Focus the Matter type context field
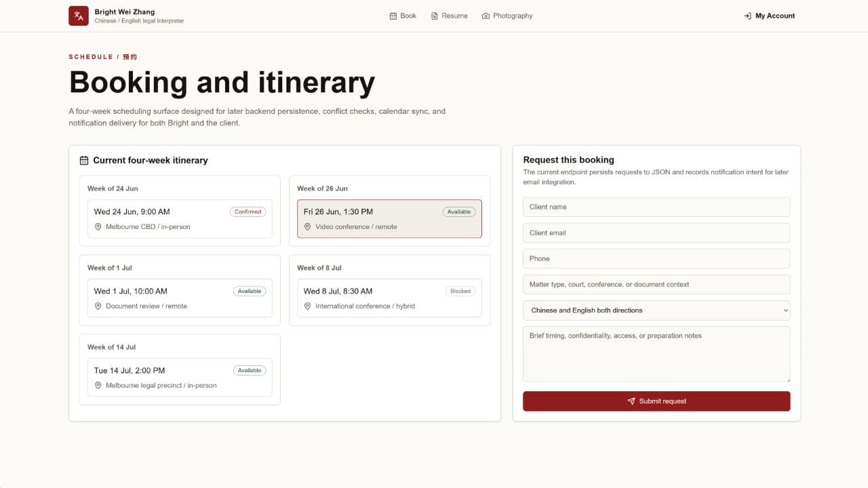 (656, 285)
